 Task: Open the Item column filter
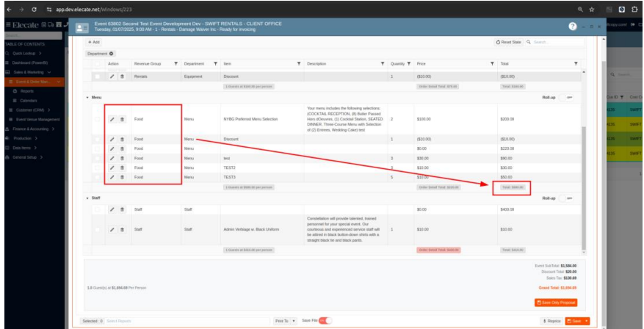click(299, 64)
